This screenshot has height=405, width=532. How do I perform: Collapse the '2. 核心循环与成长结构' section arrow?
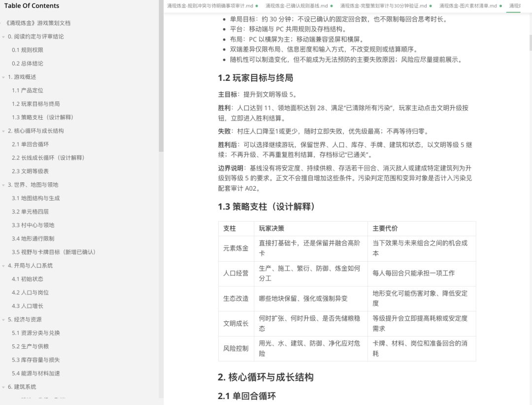pos(3,131)
